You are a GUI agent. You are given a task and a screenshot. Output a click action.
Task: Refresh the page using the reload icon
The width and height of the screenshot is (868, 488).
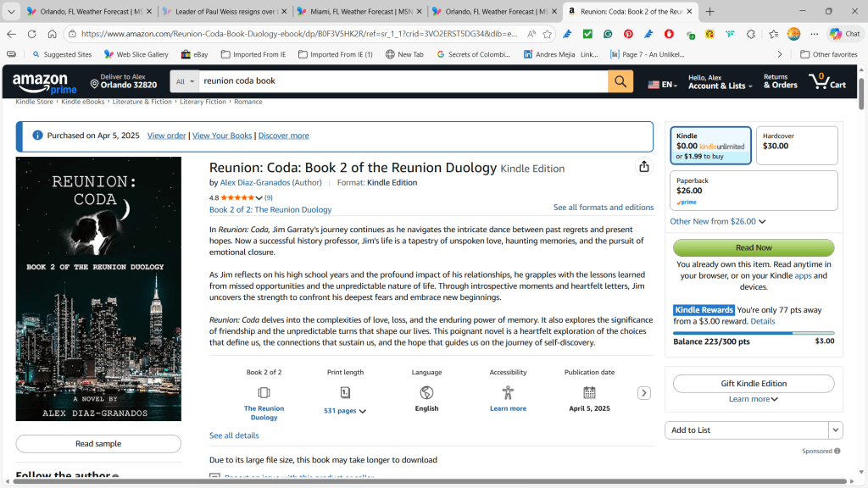pos(31,34)
